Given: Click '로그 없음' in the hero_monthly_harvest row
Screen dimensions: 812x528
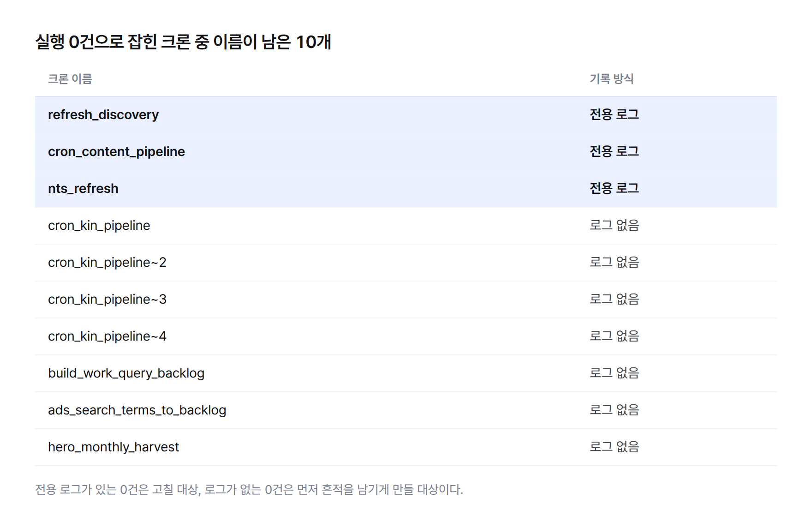Looking at the screenshot, I should [614, 447].
